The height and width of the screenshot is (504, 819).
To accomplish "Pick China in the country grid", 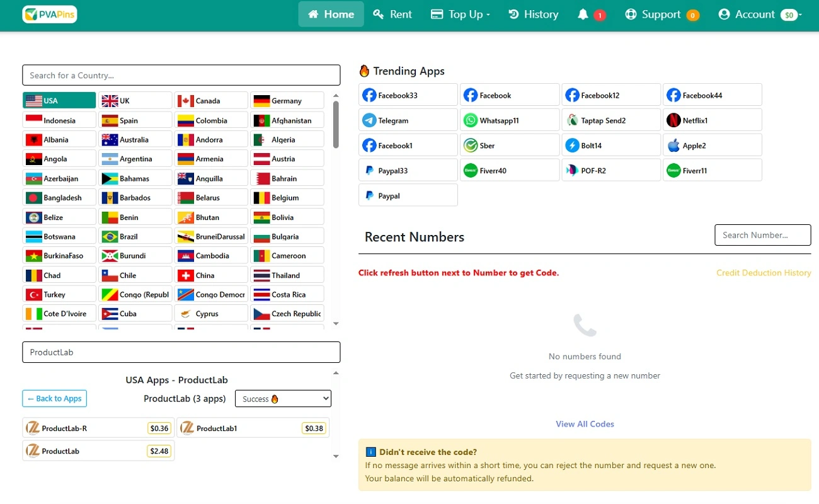I will 211,275.
